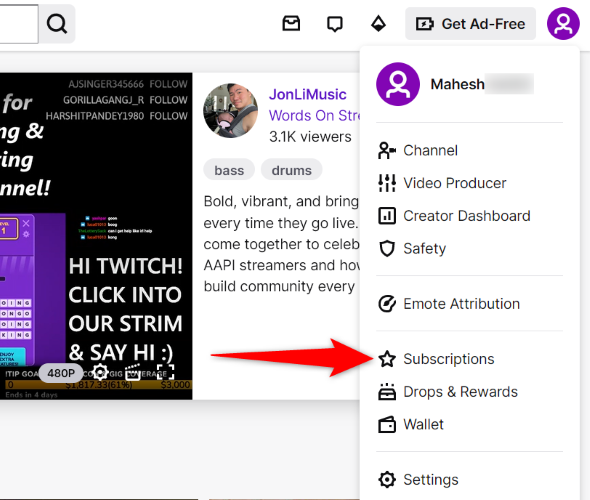Image resolution: width=590 pixels, height=500 pixels.
Task: Click the Video Producer sliders icon
Action: (387, 183)
